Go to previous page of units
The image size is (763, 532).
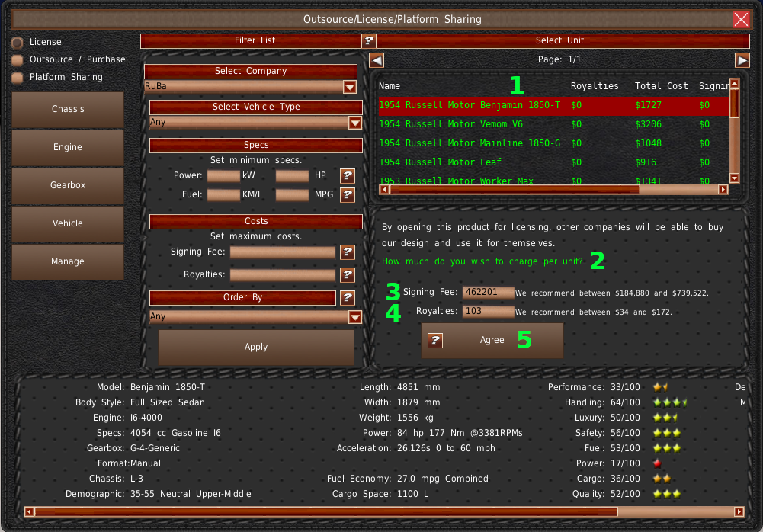pyautogui.click(x=377, y=60)
